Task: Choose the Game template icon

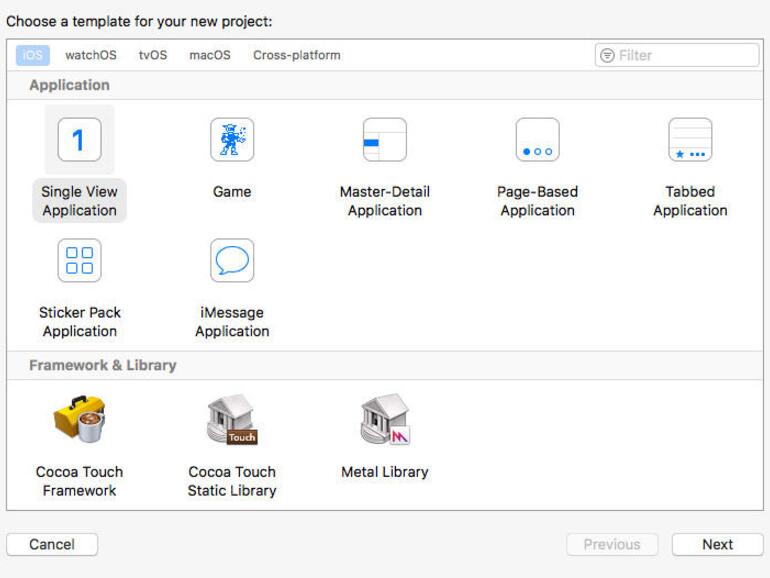Action: (x=232, y=140)
